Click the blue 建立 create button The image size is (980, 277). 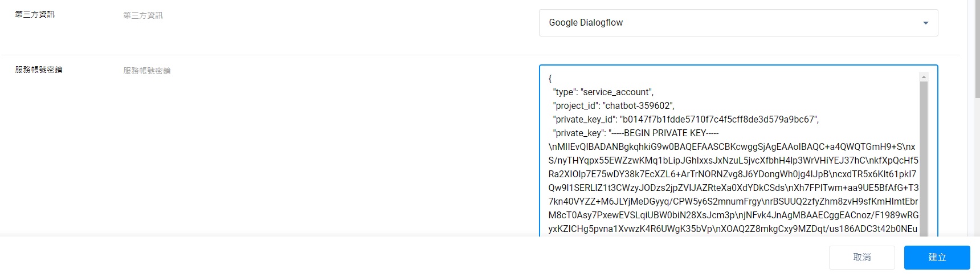click(x=937, y=257)
